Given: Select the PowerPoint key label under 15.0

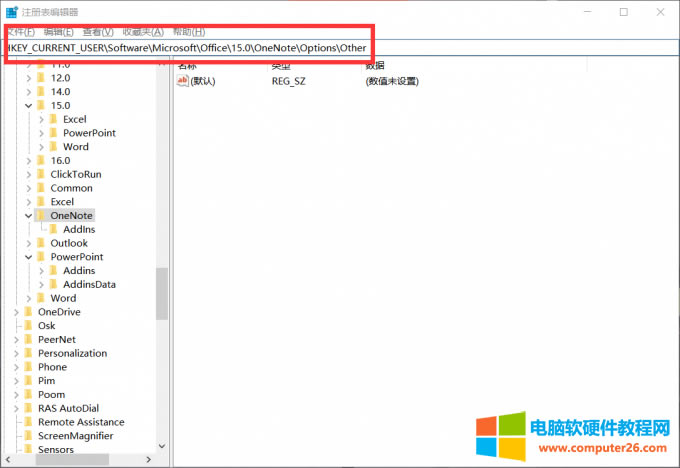Looking at the screenshot, I should click(89, 133).
